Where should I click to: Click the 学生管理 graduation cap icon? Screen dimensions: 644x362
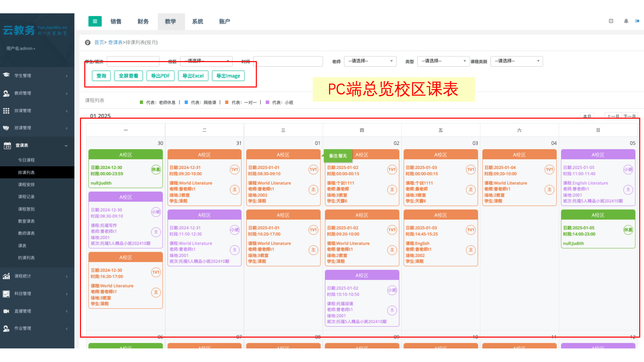[x=6, y=75]
